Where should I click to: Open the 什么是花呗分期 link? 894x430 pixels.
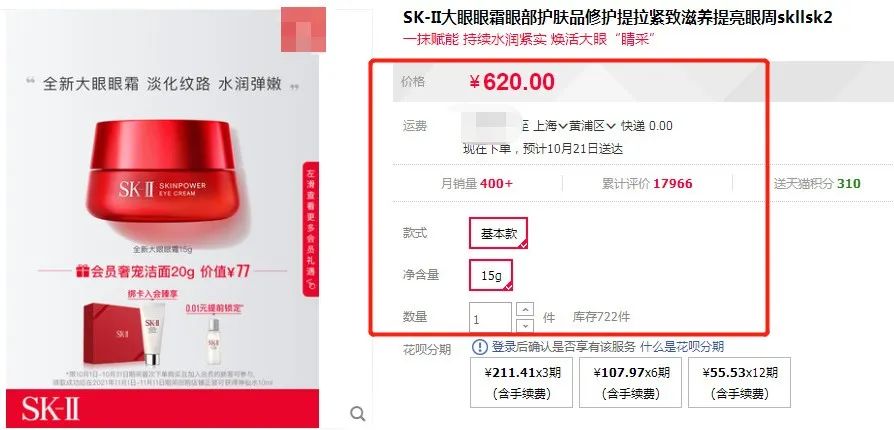(x=682, y=346)
